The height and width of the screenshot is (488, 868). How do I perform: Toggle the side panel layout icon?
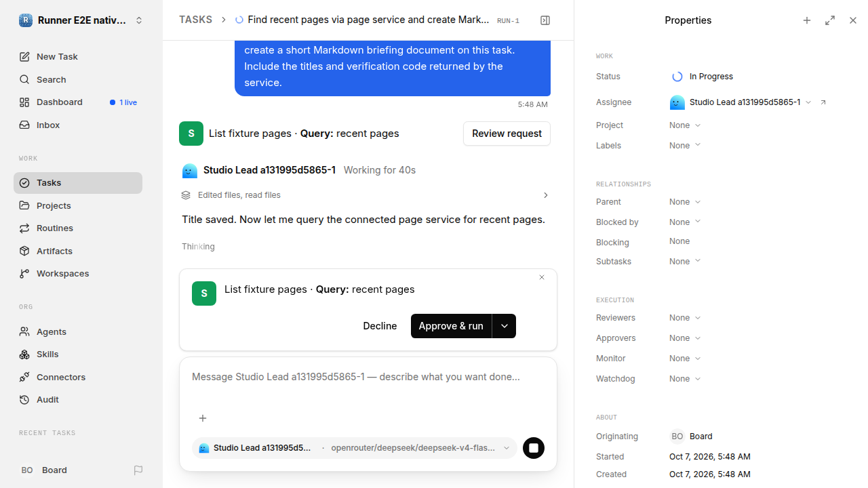tap(545, 20)
